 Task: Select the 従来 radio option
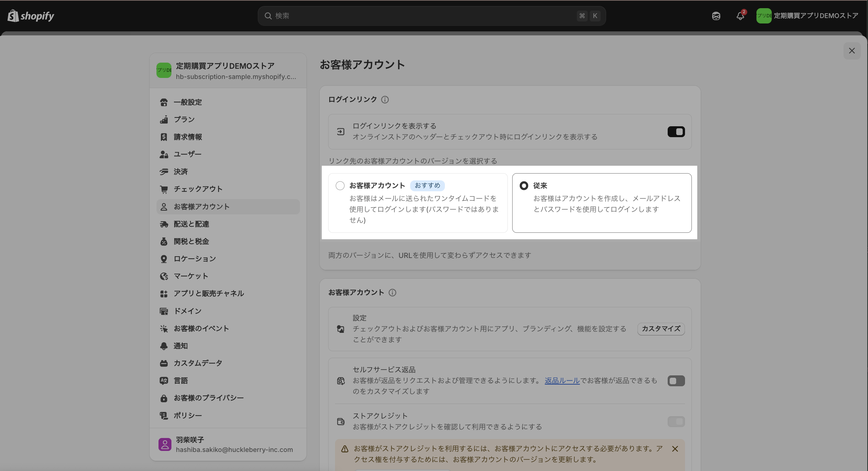point(524,185)
